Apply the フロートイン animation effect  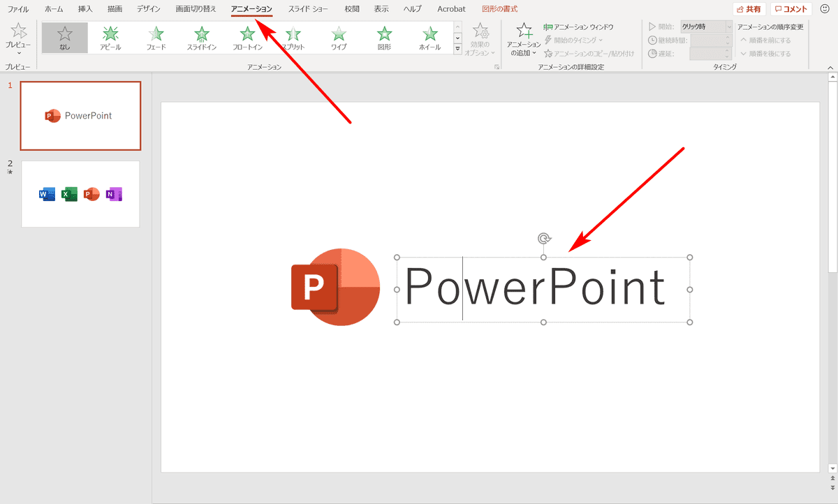(247, 38)
